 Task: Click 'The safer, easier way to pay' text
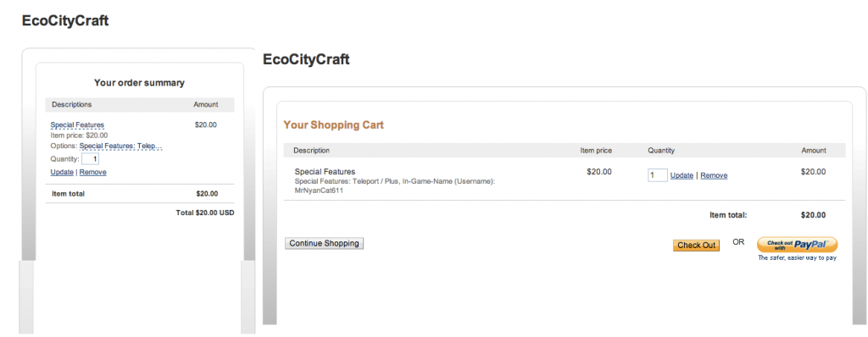[x=797, y=258]
